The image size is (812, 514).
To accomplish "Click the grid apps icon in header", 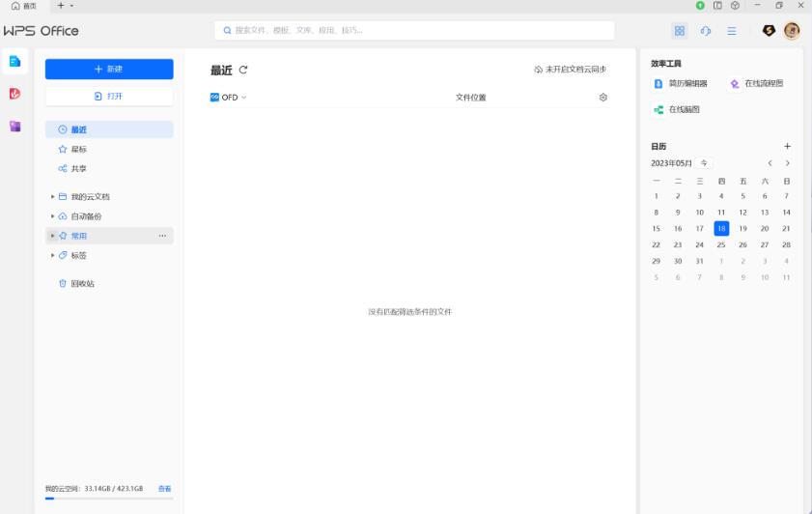I will (x=680, y=31).
